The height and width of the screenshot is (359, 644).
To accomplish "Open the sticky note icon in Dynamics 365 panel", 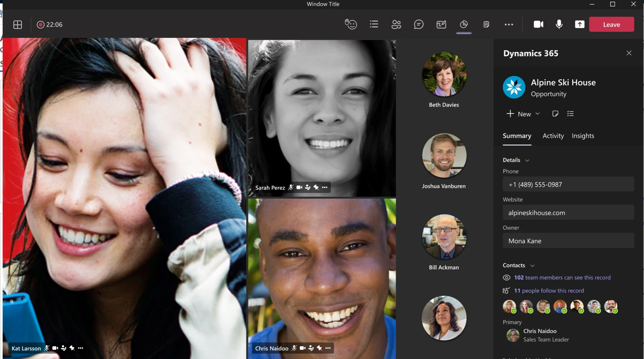I will click(555, 113).
